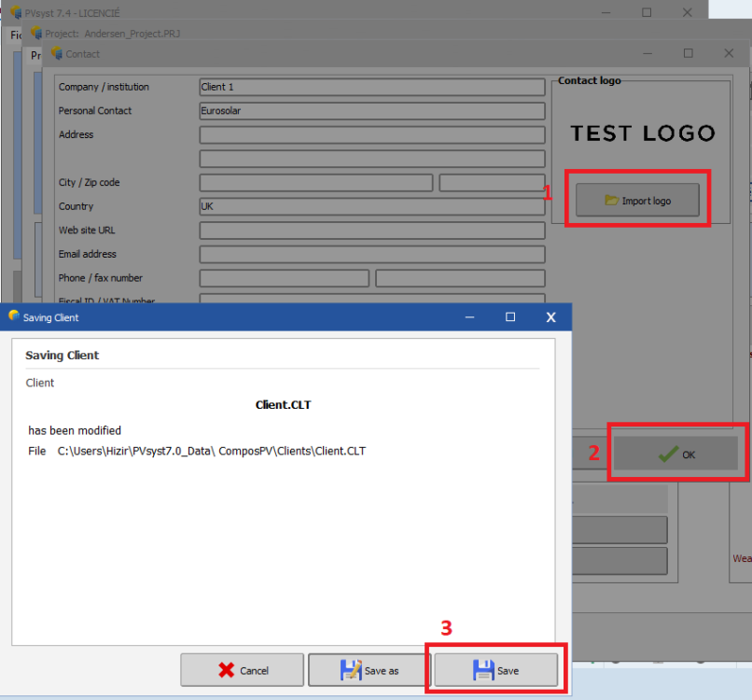
Task: Focus the City input field
Action: click(315, 183)
